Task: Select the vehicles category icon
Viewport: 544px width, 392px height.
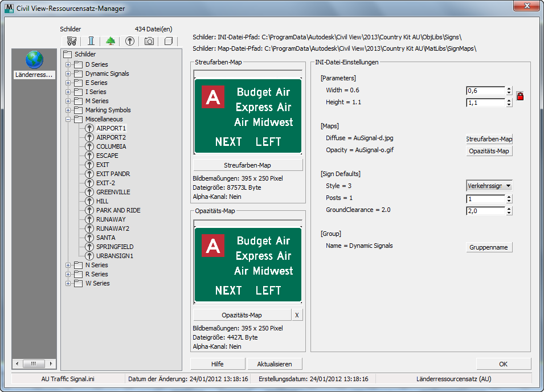Action: 71,41
